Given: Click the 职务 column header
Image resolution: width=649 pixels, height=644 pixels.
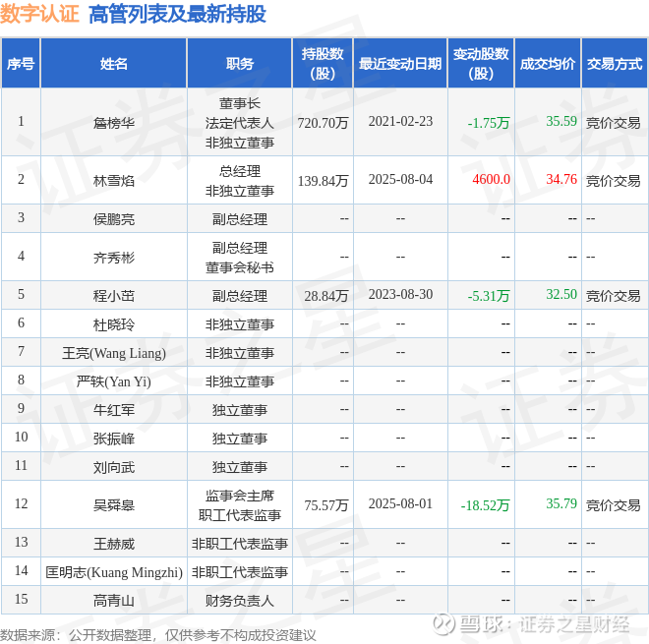Looking at the screenshot, I should pos(240,63).
